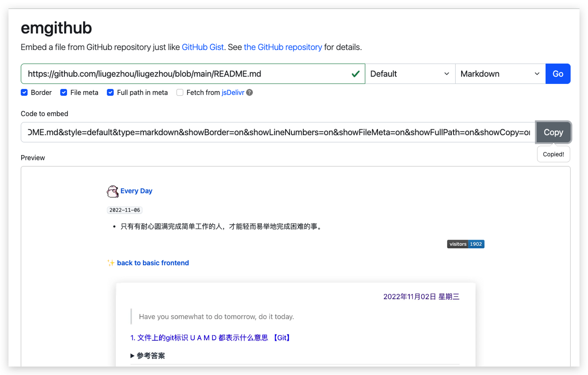This screenshot has width=588, height=375.
Task: Click the 2022年11月02日 星期三 date text
Action: [421, 297]
